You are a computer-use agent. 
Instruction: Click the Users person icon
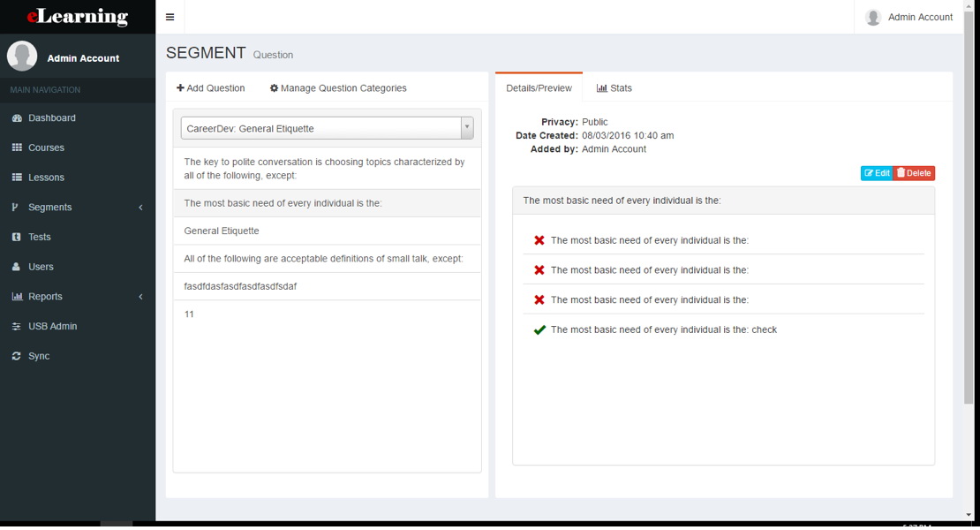point(19,266)
